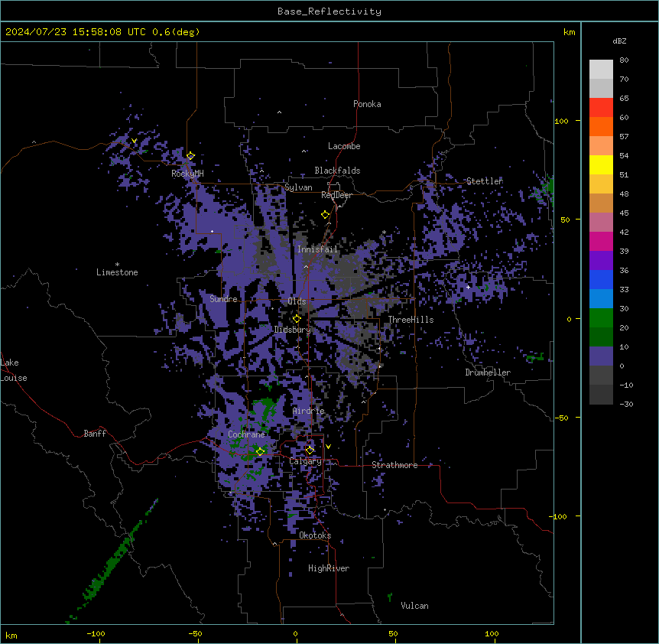Click the Airdrie label

(x=309, y=411)
